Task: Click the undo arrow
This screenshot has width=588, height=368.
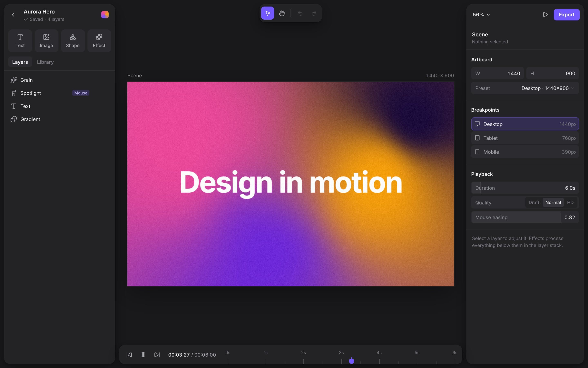Action: [x=300, y=13]
